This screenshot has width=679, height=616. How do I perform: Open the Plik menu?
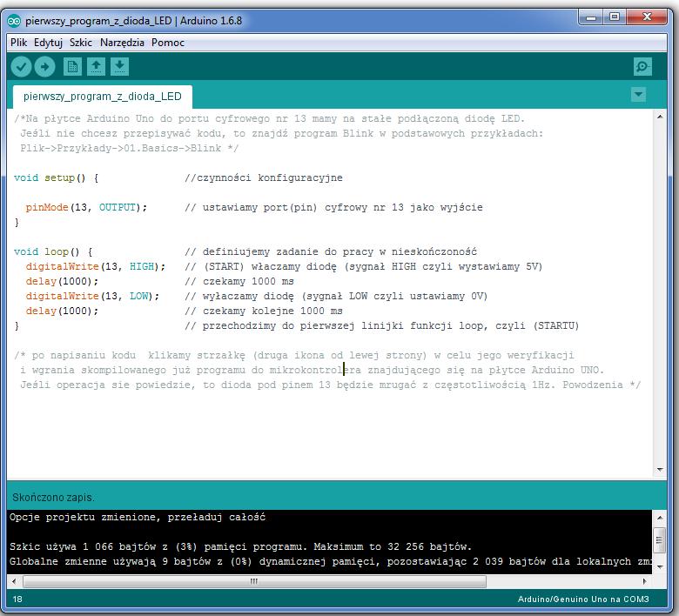click(x=18, y=43)
